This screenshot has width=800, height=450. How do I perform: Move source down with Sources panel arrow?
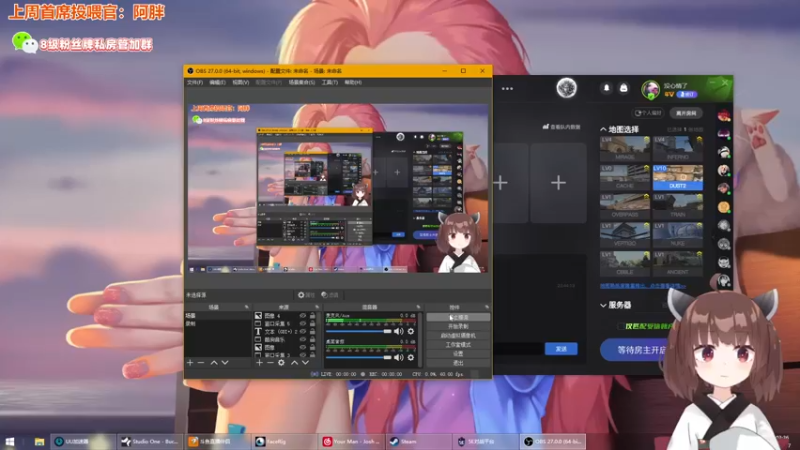tap(305, 362)
